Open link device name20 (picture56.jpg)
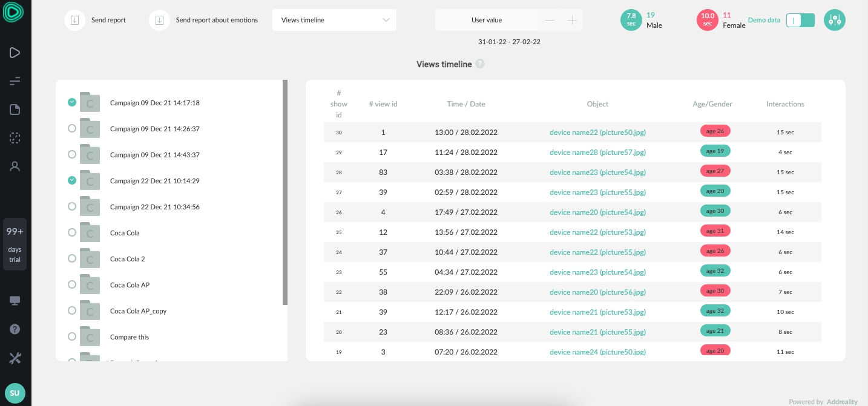 (597, 292)
